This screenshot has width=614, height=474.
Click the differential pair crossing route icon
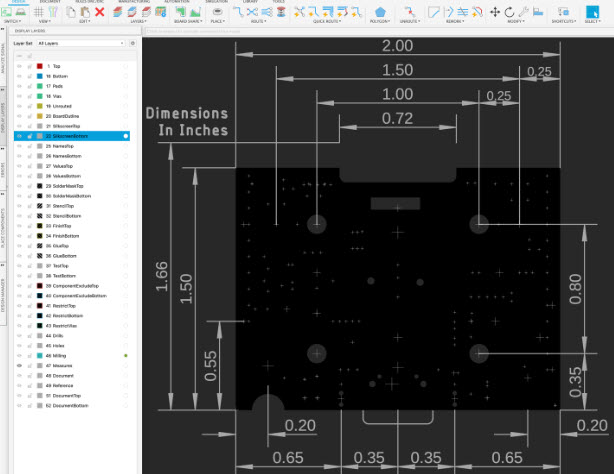(252, 12)
